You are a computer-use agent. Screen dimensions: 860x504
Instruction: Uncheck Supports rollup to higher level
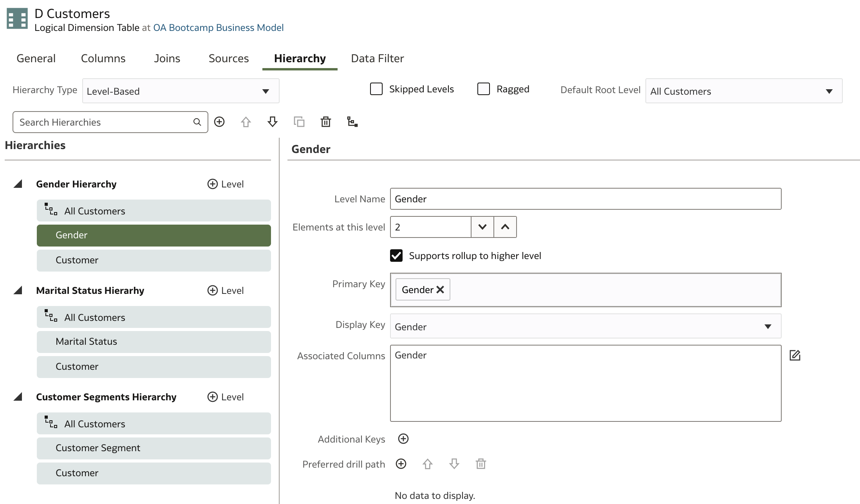[396, 256]
